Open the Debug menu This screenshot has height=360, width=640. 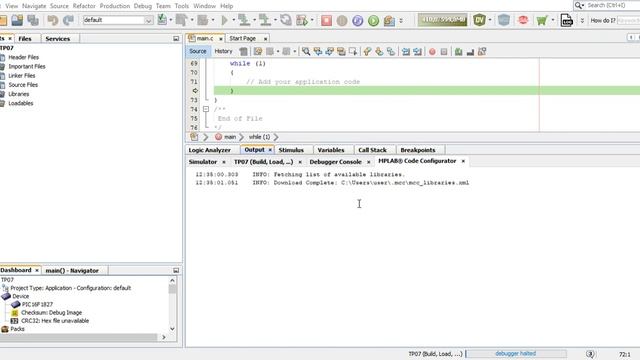click(x=142, y=6)
